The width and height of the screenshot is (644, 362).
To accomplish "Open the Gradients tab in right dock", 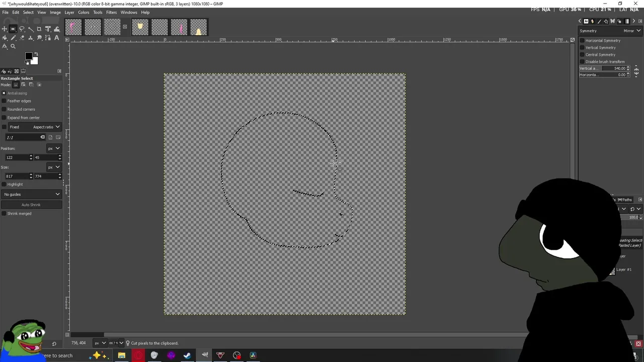I will tap(627, 21).
